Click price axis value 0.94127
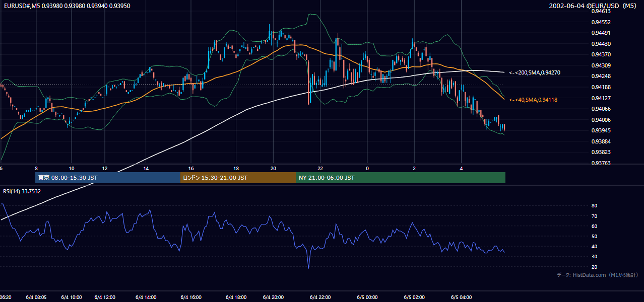This screenshot has height=302, width=644. (601, 98)
